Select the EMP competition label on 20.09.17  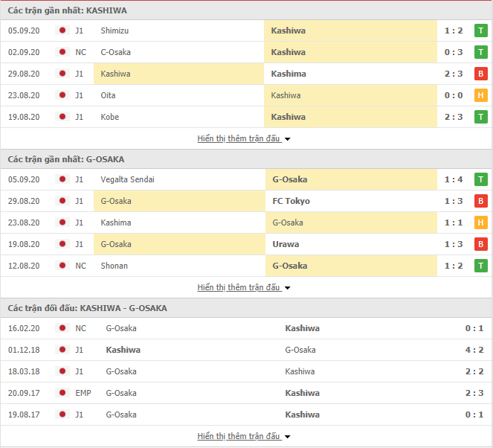[x=83, y=393]
